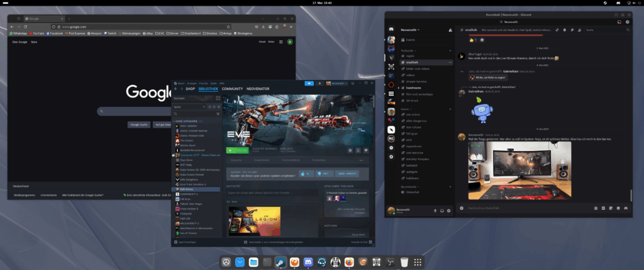The height and width of the screenshot is (270, 644).
Task: Reload page in the browser window
Action: click(25, 26)
